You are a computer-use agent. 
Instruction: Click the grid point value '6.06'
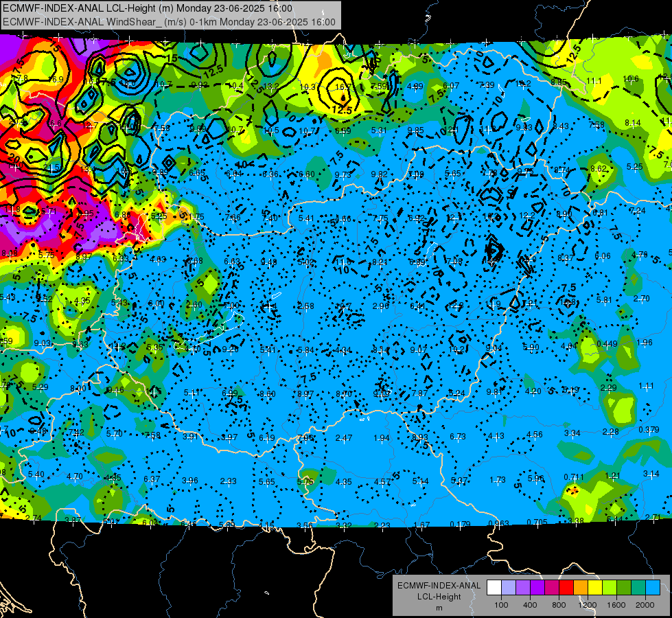point(602,255)
